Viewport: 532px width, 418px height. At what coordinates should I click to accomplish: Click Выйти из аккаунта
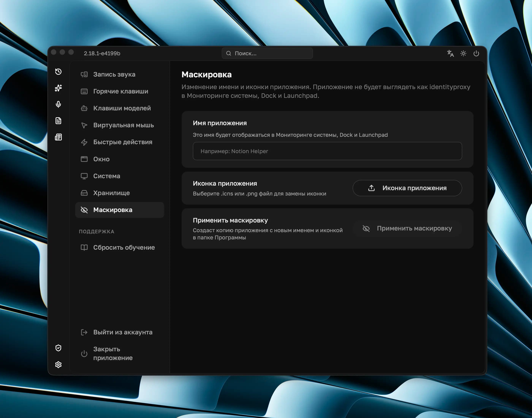(123, 332)
